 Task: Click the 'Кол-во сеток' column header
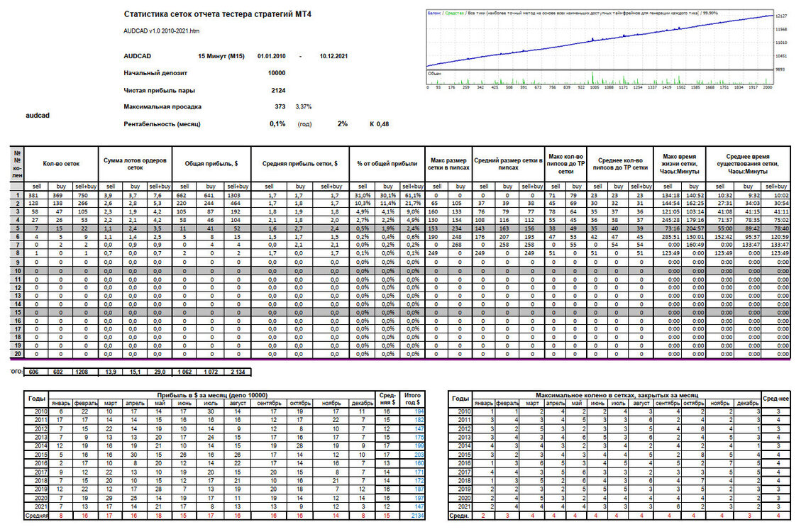[x=61, y=164]
